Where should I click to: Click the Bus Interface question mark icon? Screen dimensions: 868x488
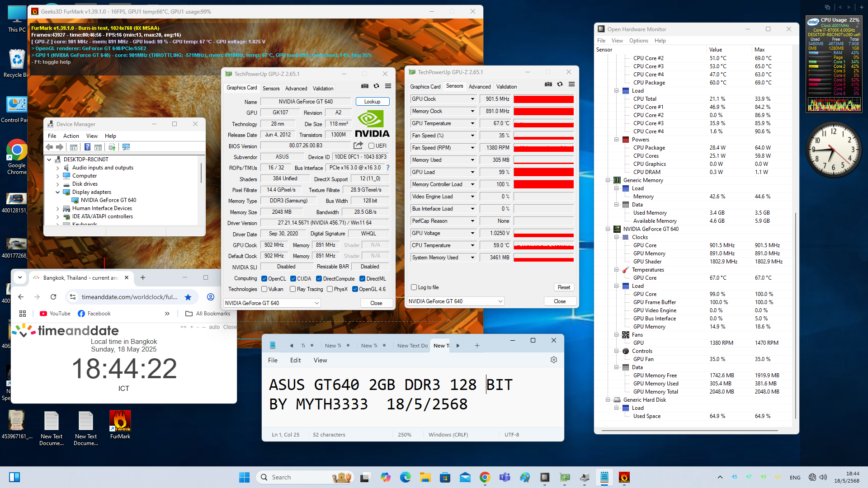point(387,168)
